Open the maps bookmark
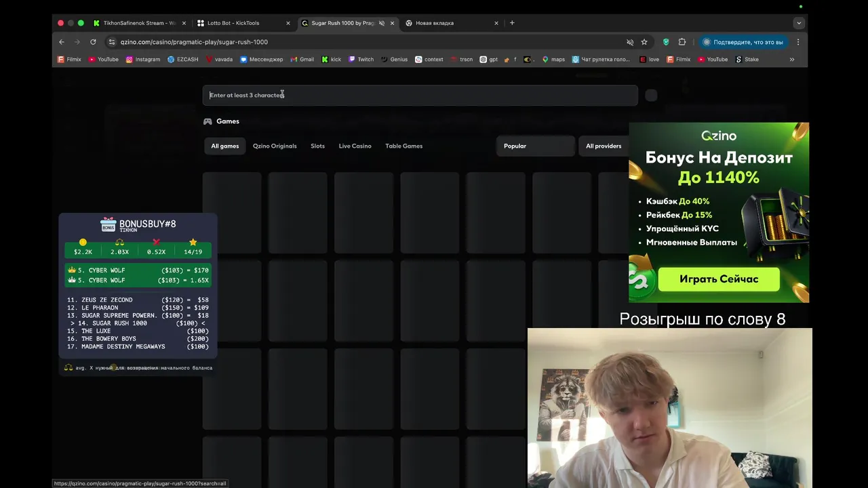Viewport: 868px width, 488px height. point(553,60)
